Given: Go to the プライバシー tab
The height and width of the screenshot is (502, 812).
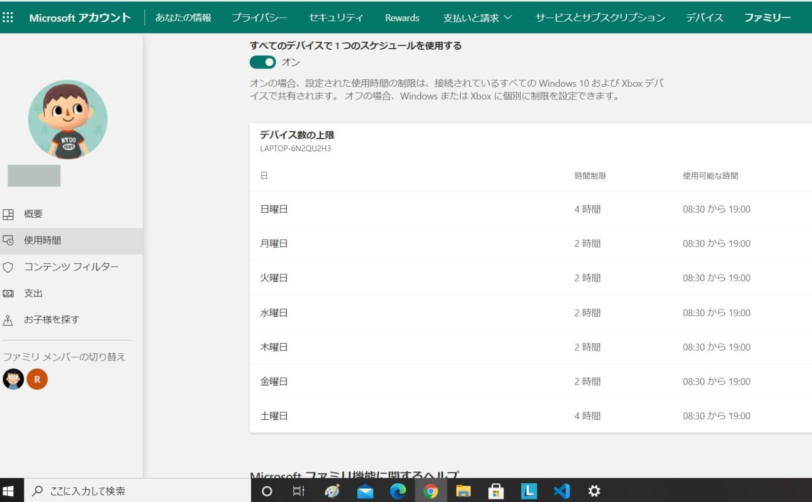Looking at the screenshot, I should point(259,18).
